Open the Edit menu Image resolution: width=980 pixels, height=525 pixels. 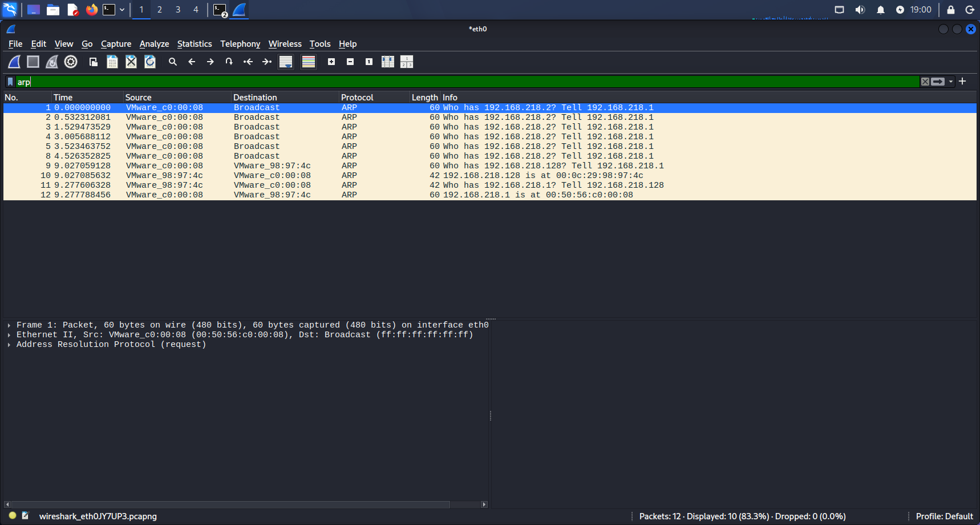click(x=39, y=44)
